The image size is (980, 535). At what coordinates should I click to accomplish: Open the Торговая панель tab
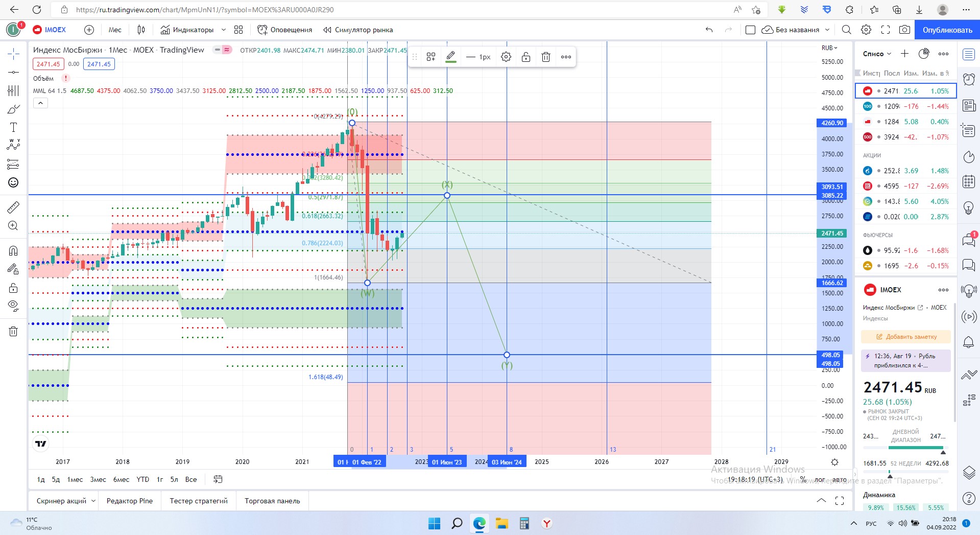tap(272, 501)
